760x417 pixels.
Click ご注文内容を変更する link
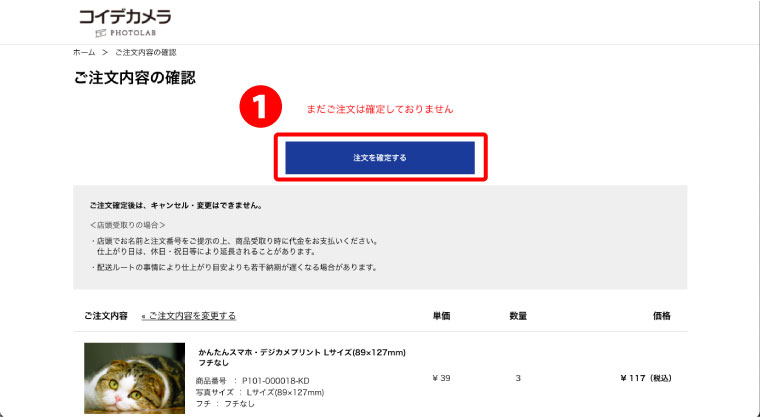189,316
